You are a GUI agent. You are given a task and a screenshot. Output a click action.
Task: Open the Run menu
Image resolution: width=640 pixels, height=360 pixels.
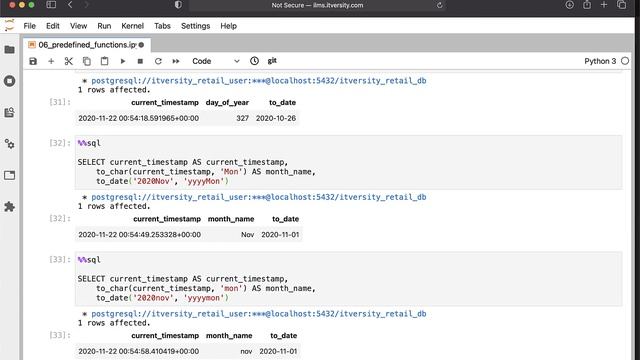tap(104, 26)
